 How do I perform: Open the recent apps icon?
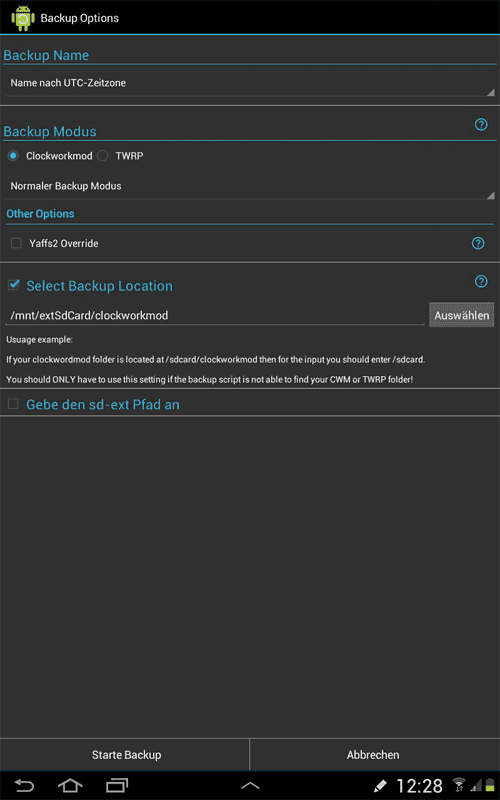point(117,785)
